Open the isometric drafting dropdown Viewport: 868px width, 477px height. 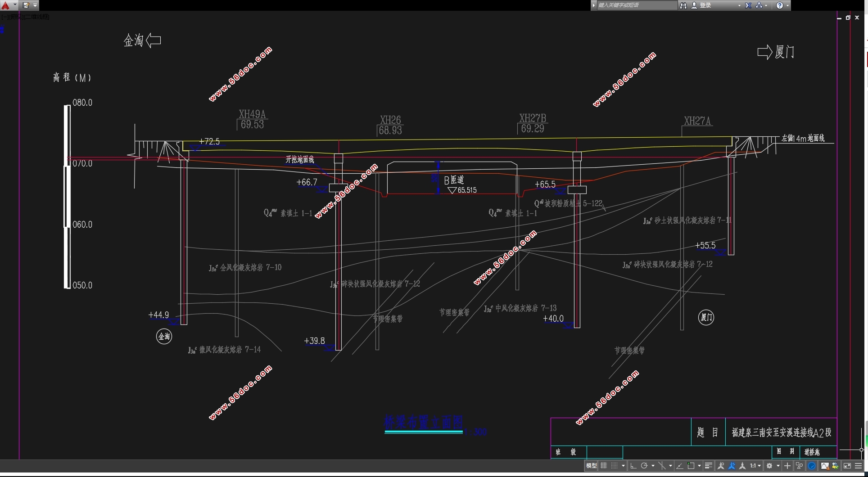(x=670, y=466)
